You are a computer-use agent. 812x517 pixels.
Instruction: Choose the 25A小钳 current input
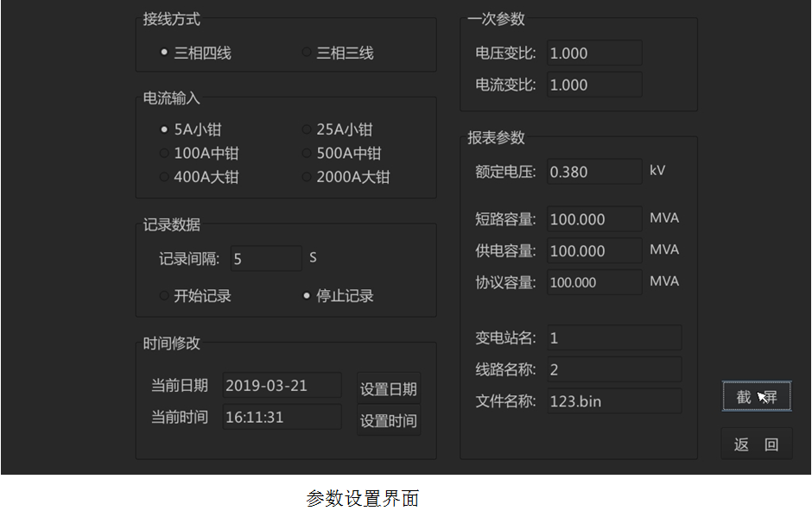point(307,129)
